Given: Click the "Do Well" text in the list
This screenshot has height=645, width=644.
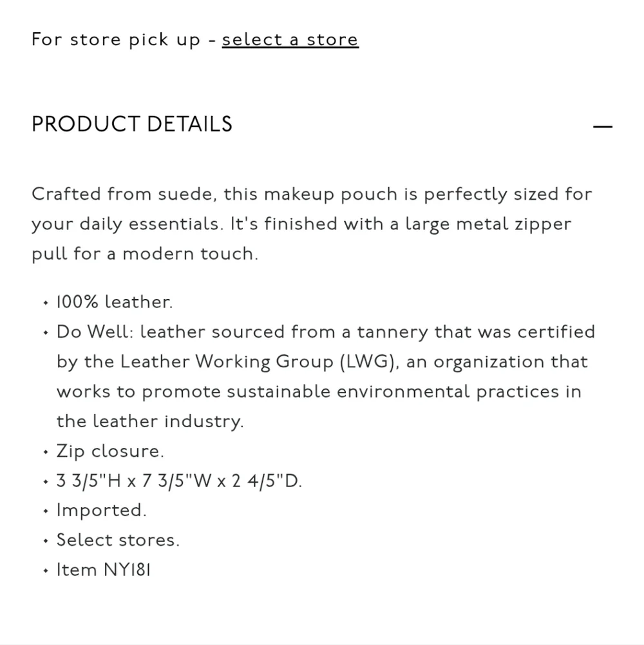Looking at the screenshot, I should [92, 332].
